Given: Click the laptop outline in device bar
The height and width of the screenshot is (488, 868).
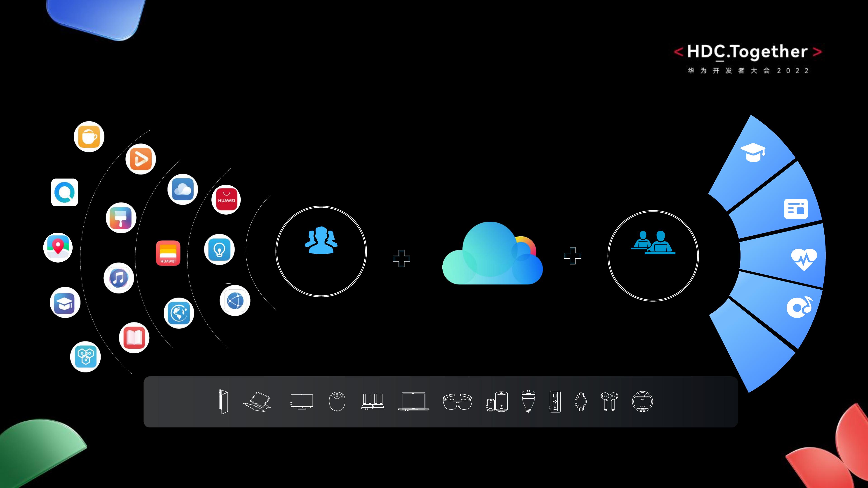Looking at the screenshot, I should click(413, 401).
